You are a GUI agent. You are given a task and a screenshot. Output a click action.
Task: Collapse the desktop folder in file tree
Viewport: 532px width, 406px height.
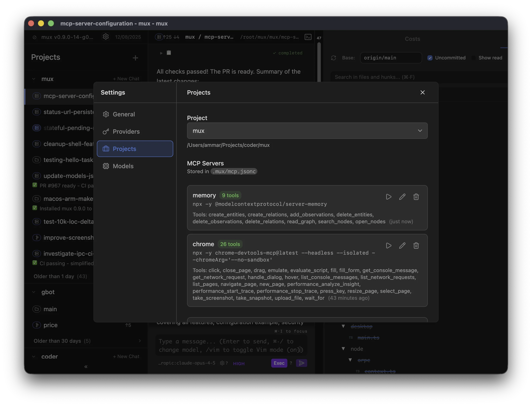[343, 326]
